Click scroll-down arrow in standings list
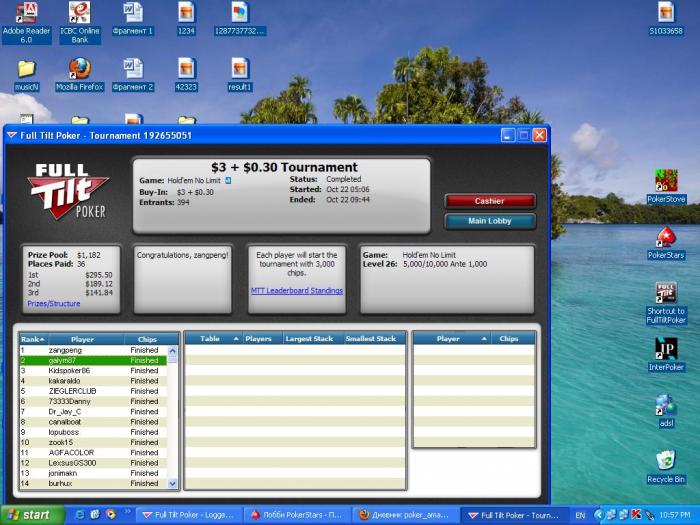This screenshot has width=700, height=525. point(172,483)
